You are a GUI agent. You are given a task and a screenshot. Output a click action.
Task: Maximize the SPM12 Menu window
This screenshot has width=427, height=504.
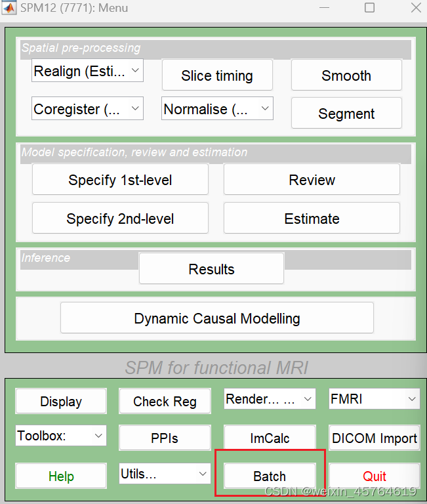coord(369,8)
